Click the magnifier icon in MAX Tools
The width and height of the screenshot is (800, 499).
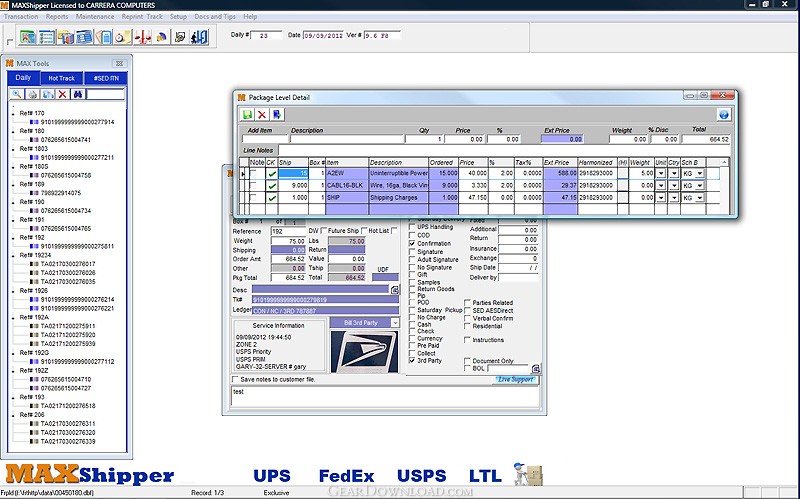pos(17,94)
